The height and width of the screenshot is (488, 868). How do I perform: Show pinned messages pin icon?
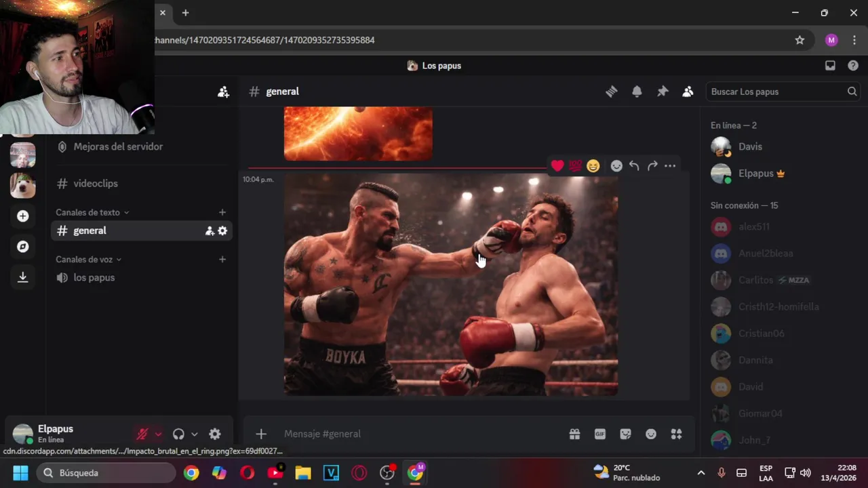[663, 91]
